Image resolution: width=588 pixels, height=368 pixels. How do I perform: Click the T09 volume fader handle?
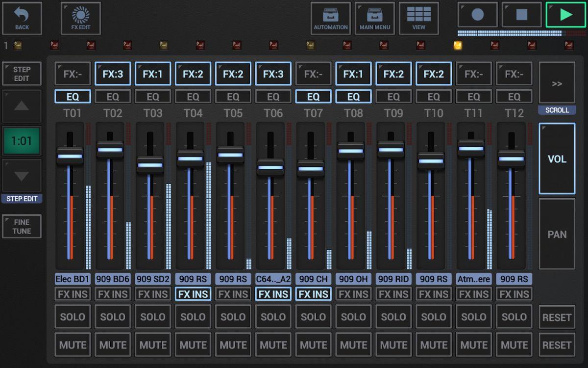[392, 150]
